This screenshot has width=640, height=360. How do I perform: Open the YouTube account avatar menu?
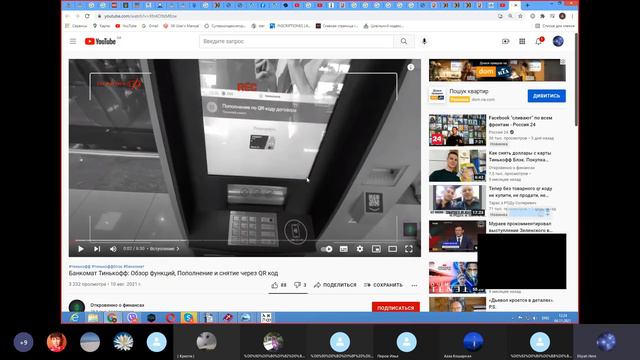click(558, 41)
